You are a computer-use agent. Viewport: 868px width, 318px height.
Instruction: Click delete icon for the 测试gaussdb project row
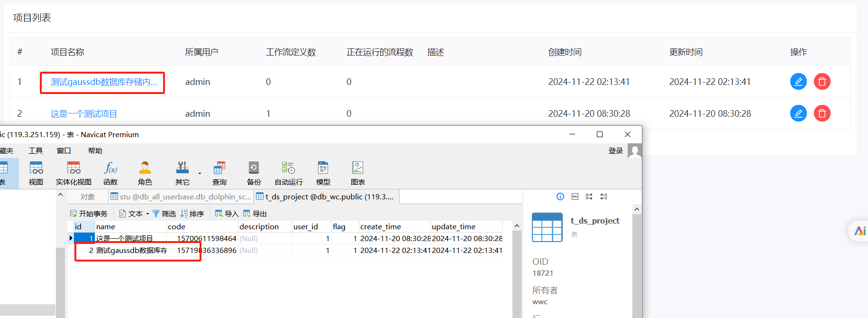click(822, 82)
